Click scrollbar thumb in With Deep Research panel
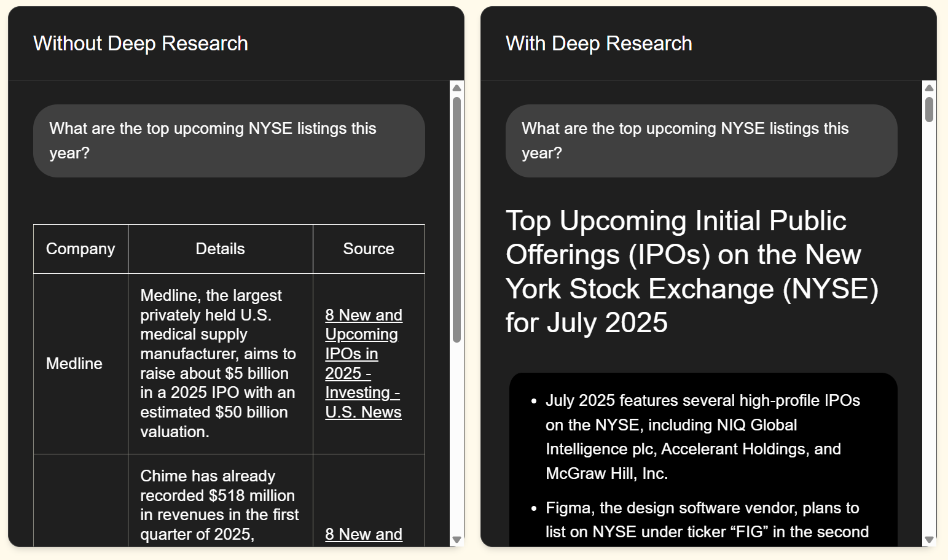Viewport: 948px width, 560px height. click(929, 109)
